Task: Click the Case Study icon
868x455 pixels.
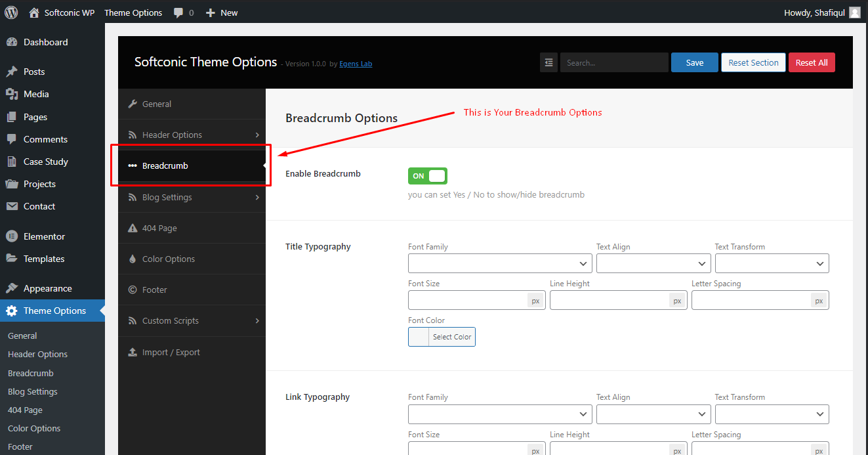Action: point(12,162)
